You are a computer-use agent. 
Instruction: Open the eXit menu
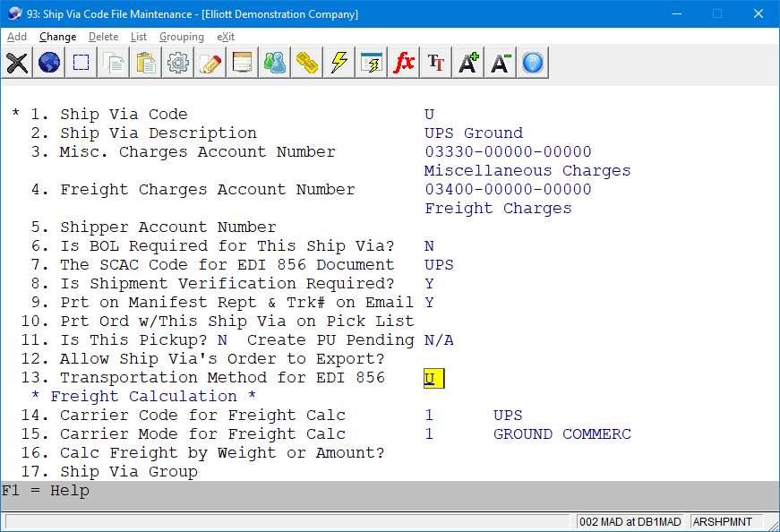pyautogui.click(x=226, y=37)
